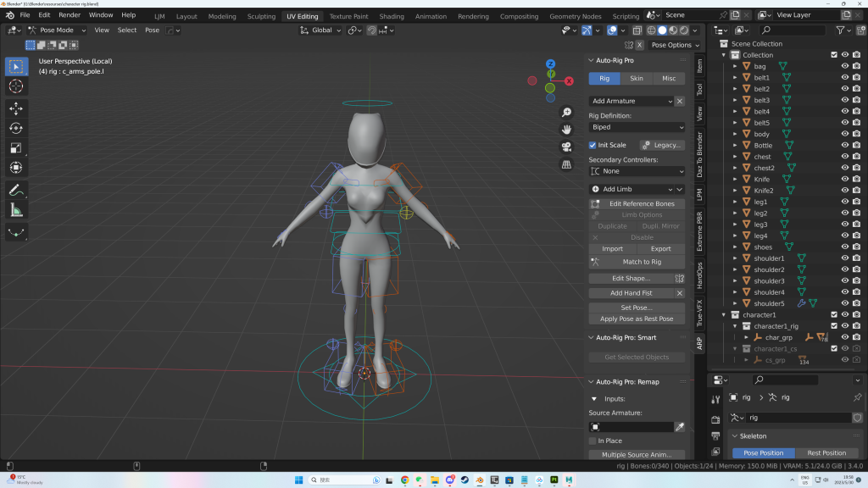
Task: Click the outliner filter funnel icon
Action: coord(840,30)
